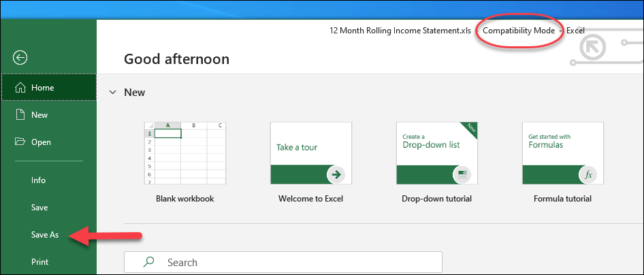Click the list icon on Drop-down tutorial card

point(462,175)
